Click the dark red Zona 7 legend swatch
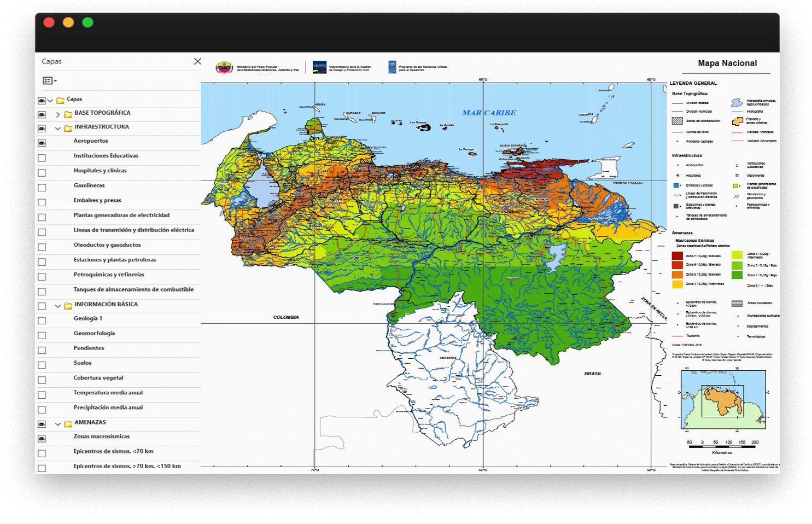Viewport: 812px width, 524px height. 677,255
